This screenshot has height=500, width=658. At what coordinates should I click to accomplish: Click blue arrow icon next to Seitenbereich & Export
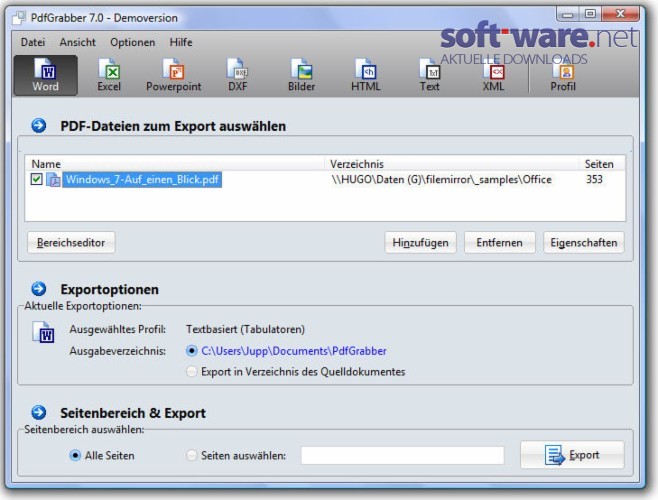pos(39,412)
